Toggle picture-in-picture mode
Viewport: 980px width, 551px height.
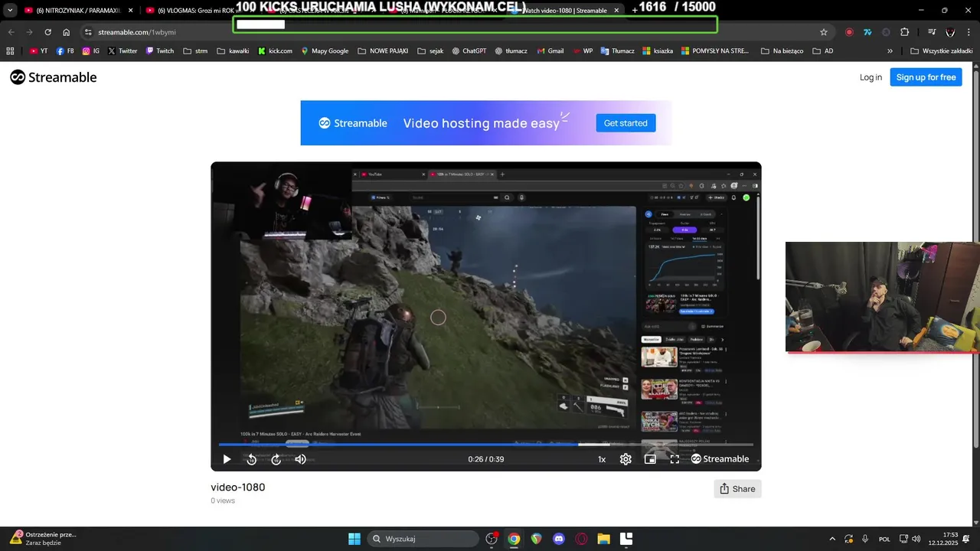650,459
